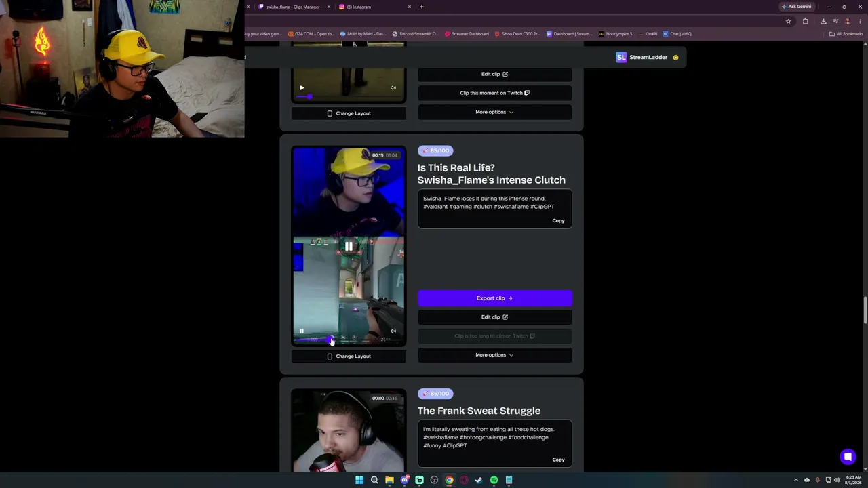Open the StreamLadder logo link
Image resolution: width=868 pixels, height=488 pixels.
[642, 58]
